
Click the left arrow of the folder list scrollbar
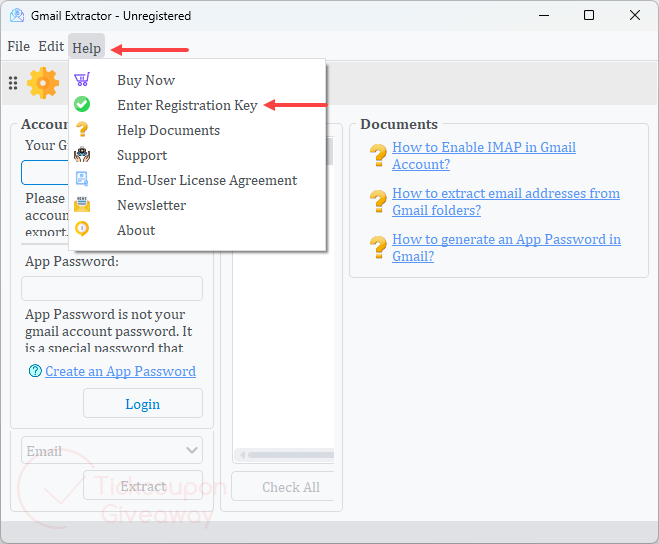point(242,454)
